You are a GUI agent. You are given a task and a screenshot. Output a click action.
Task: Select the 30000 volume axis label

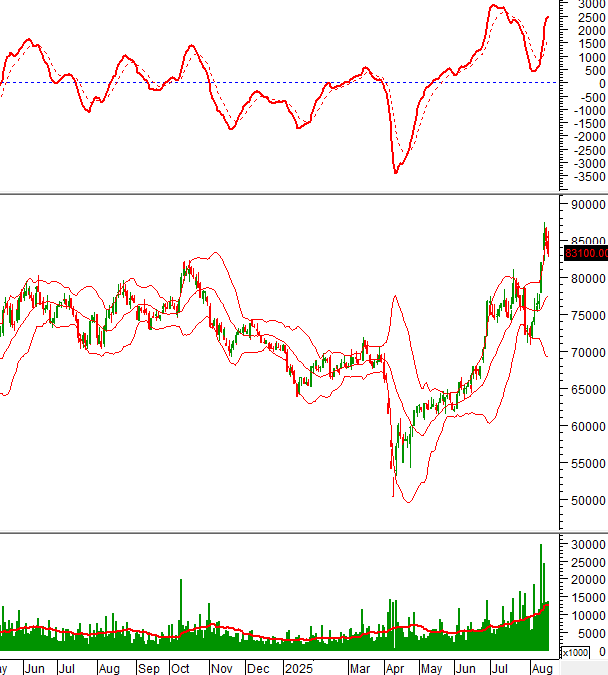pos(589,545)
